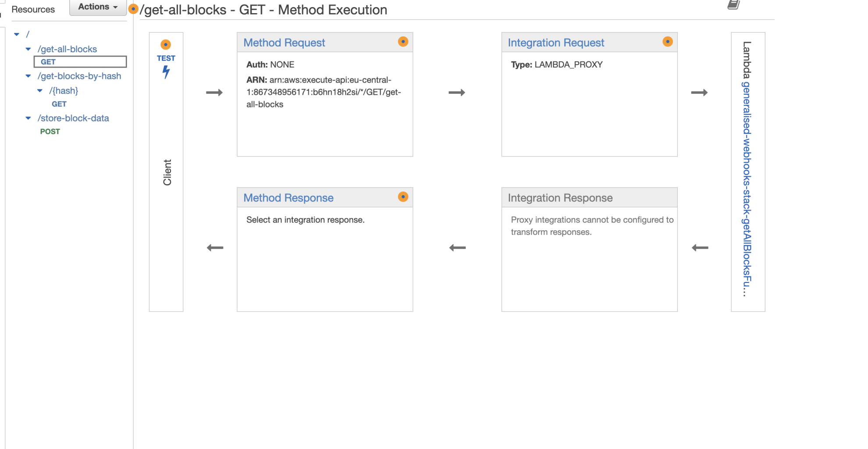Select GET method under /{hash}
The image size is (868, 449).
[59, 104]
